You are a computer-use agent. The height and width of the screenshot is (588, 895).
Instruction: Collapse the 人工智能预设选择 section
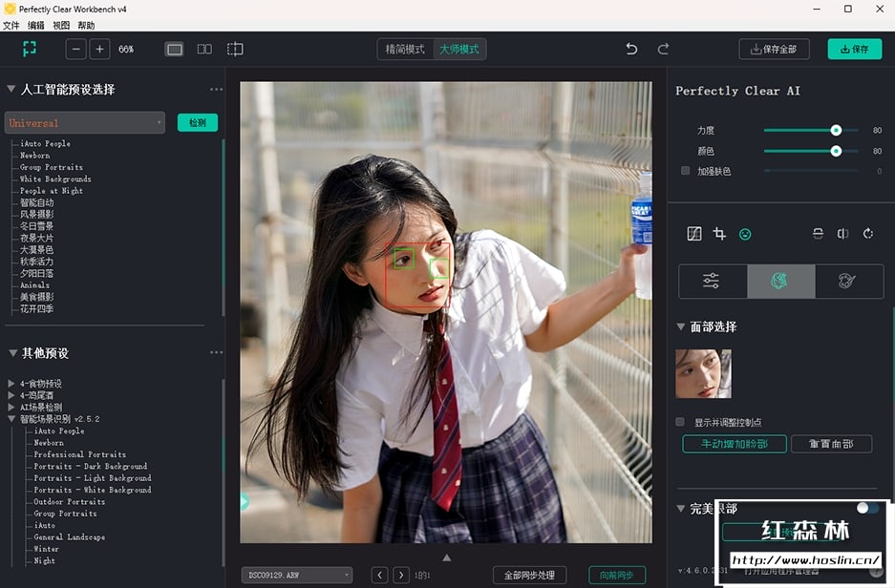coord(11,89)
